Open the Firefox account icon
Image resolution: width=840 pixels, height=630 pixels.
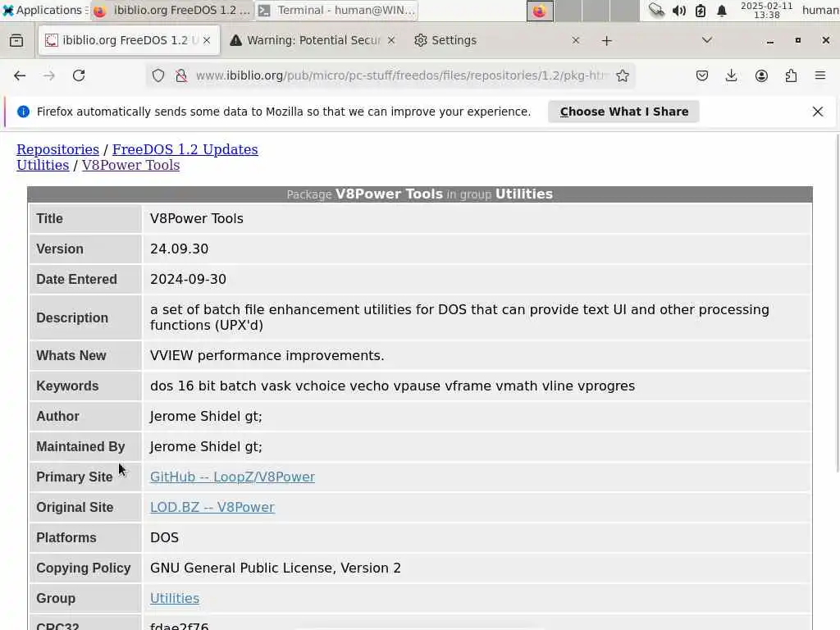point(761,75)
